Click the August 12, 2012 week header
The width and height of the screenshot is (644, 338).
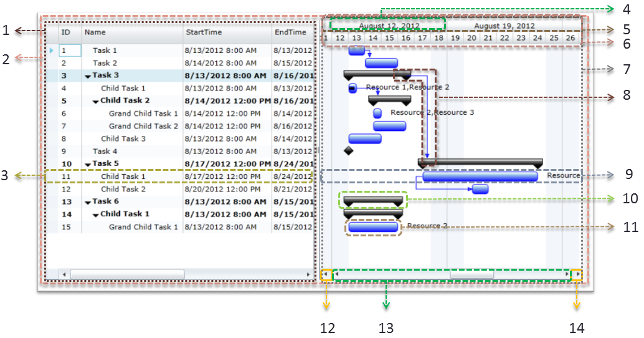click(x=389, y=26)
